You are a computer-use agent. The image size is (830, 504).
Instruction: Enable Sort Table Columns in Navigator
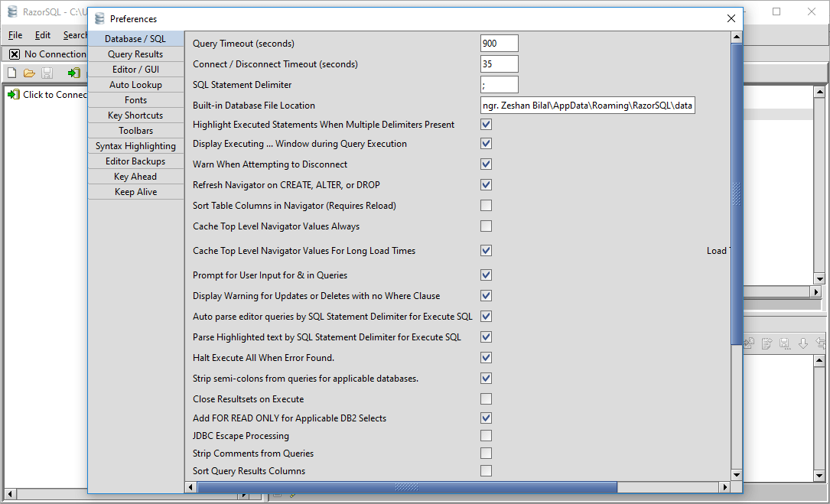coord(486,206)
